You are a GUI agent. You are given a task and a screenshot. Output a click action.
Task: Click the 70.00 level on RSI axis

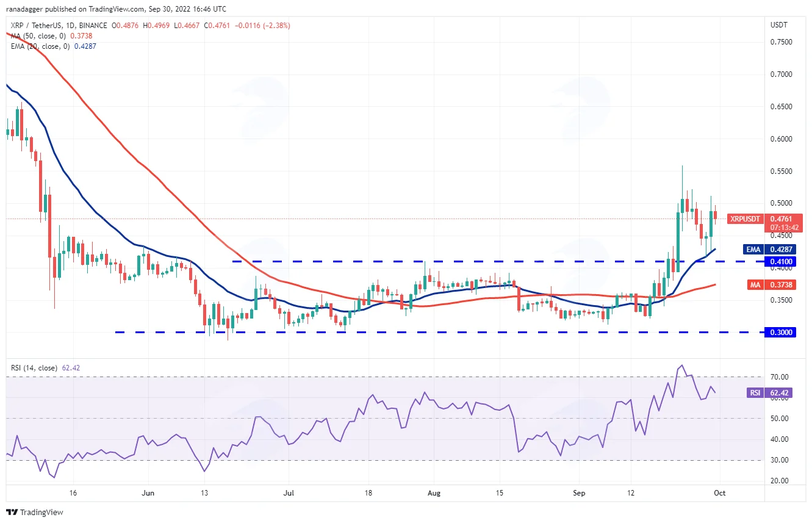click(778, 377)
